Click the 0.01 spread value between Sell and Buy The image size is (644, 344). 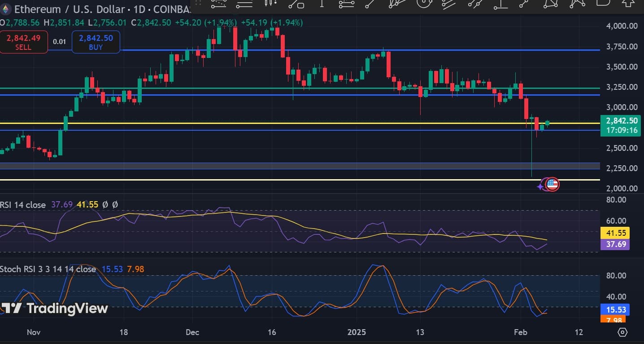[60, 42]
